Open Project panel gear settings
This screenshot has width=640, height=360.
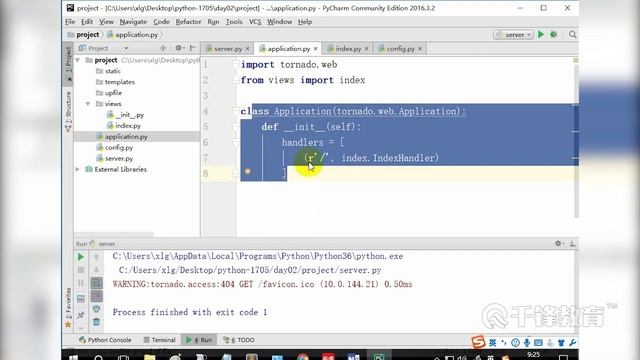[x=179, y=48]
